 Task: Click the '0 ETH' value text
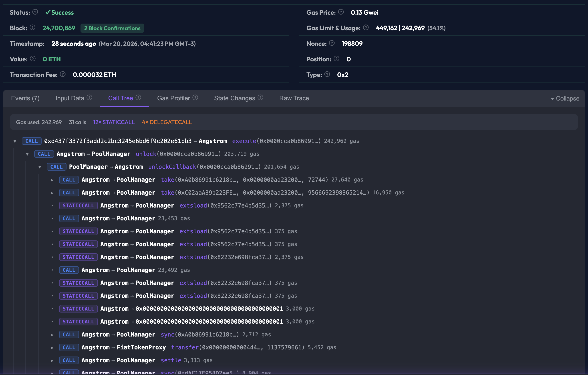52,59
